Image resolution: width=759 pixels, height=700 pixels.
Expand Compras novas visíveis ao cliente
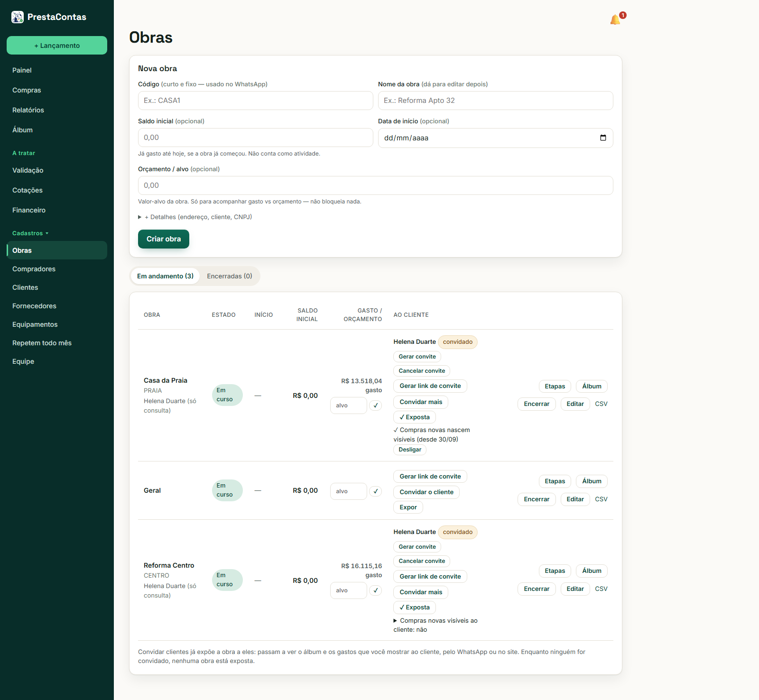pyautogui.click(x=435, y=625)
